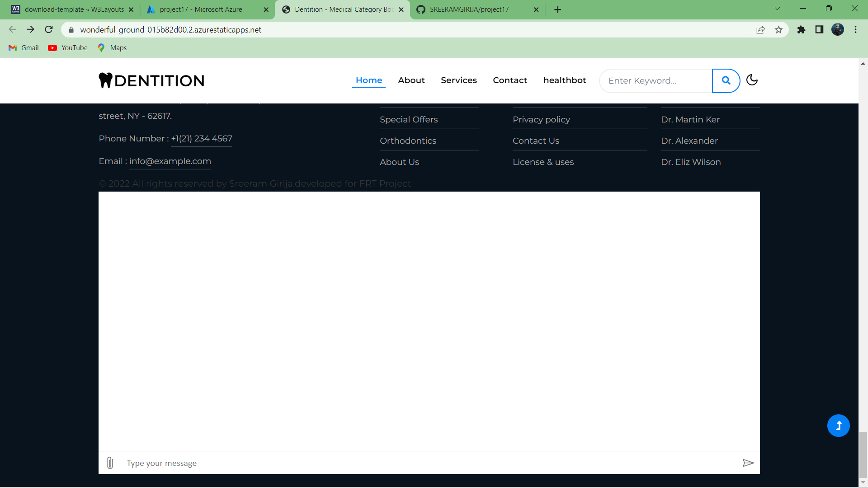Toggle dark mode with the moon icon
Screen dimensions: 868x488
[752, 80]
